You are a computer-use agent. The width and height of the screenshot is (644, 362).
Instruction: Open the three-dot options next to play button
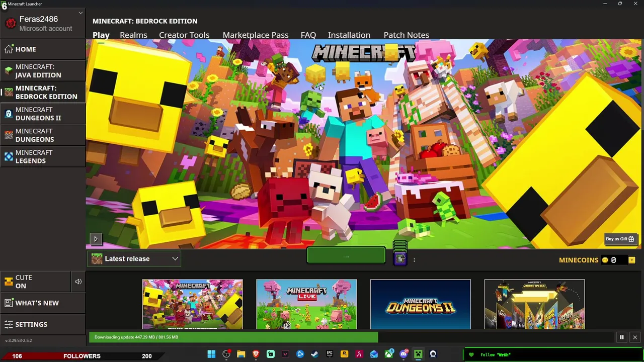(414, 260)
